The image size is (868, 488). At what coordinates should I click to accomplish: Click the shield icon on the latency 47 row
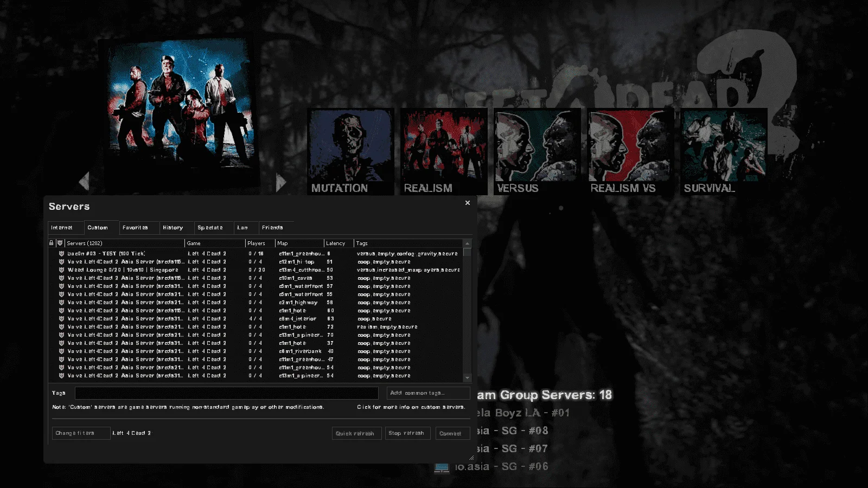click(x=61, y=359)
